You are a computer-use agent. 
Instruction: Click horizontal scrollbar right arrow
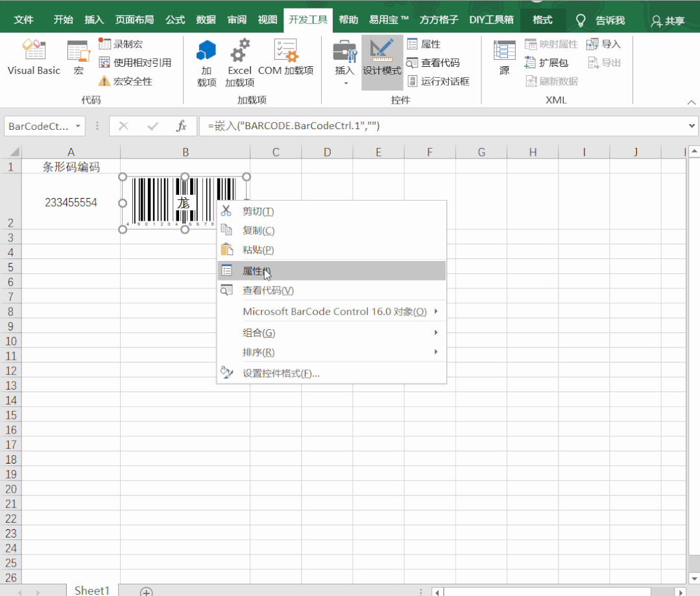681,592
